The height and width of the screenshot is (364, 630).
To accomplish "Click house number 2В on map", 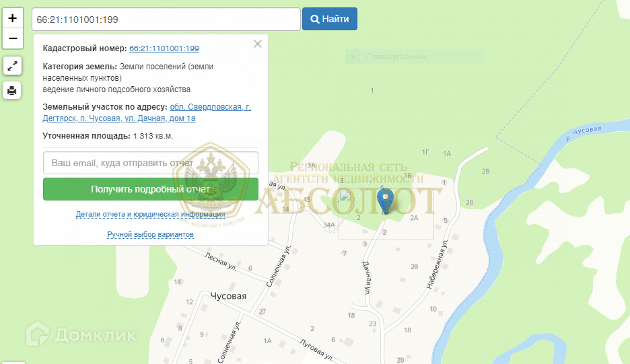I will pos(486,171).
